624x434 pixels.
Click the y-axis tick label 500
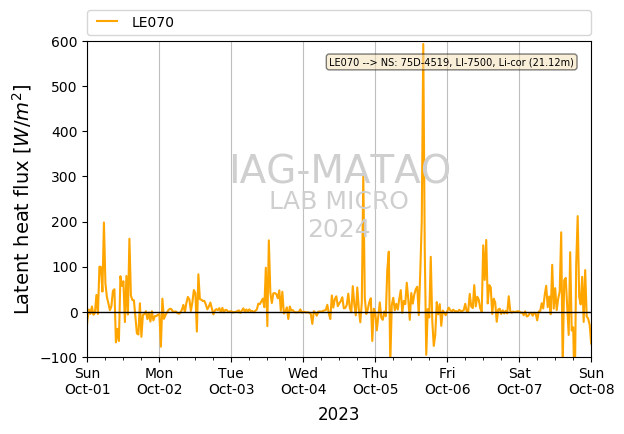[x=64, y=87]
